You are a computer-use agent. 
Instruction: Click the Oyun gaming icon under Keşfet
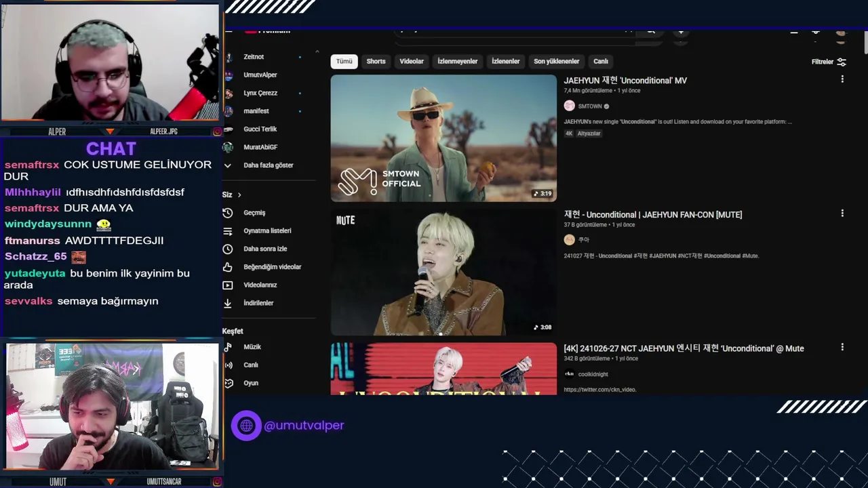229,383
